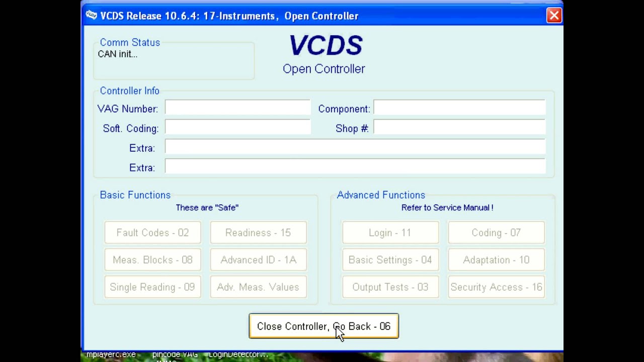Click the Soft. Coding field
644x362 pixels.
(237, 128)
